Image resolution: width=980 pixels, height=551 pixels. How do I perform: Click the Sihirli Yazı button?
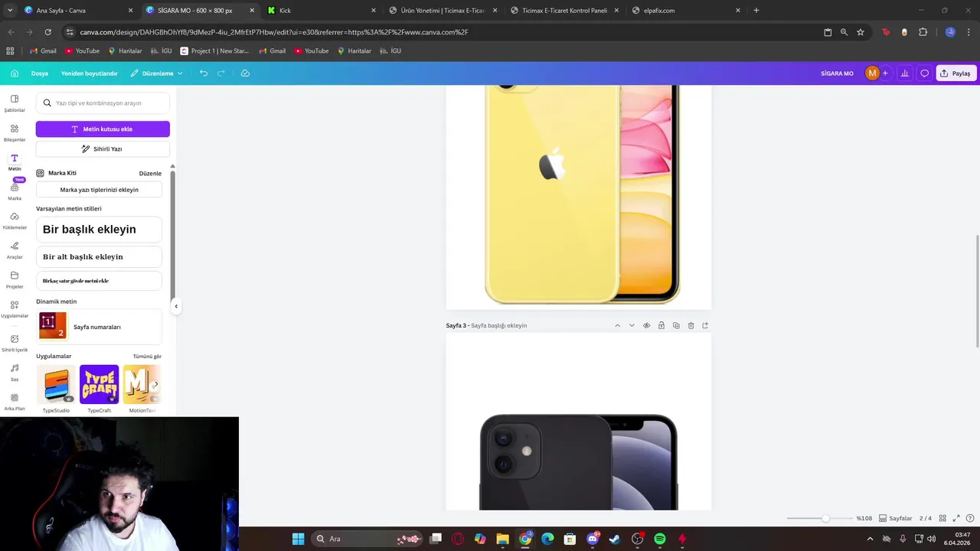click(103, 149)
